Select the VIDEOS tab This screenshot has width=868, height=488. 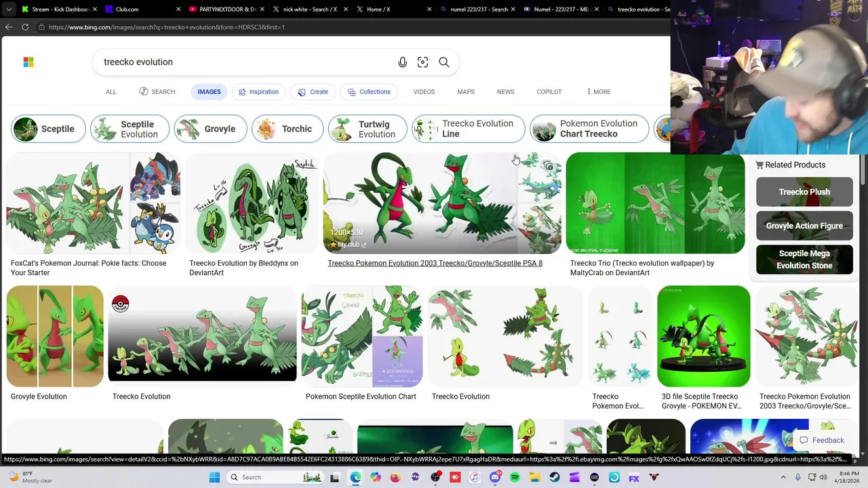click(x=424, y=92)
